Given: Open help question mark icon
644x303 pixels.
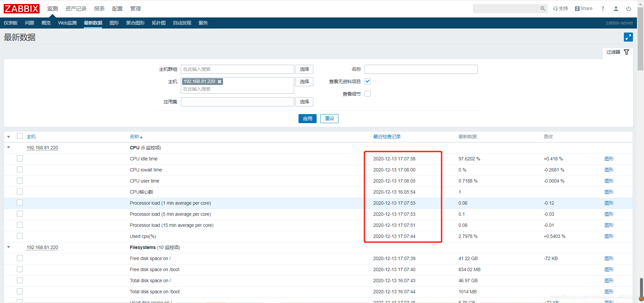Looking at the screenshot, I should tap(603, 9).
